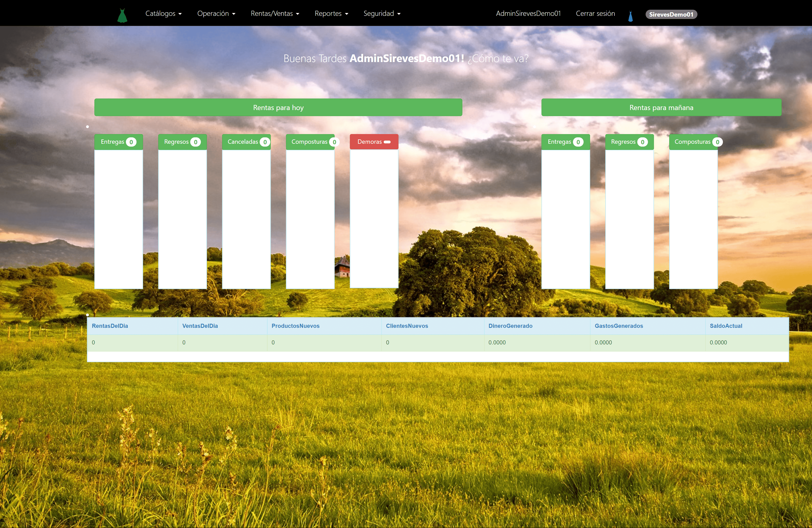Screen dimensions: 812x528
Task: Click the Demoras count badge
Action: coord(387,142)
